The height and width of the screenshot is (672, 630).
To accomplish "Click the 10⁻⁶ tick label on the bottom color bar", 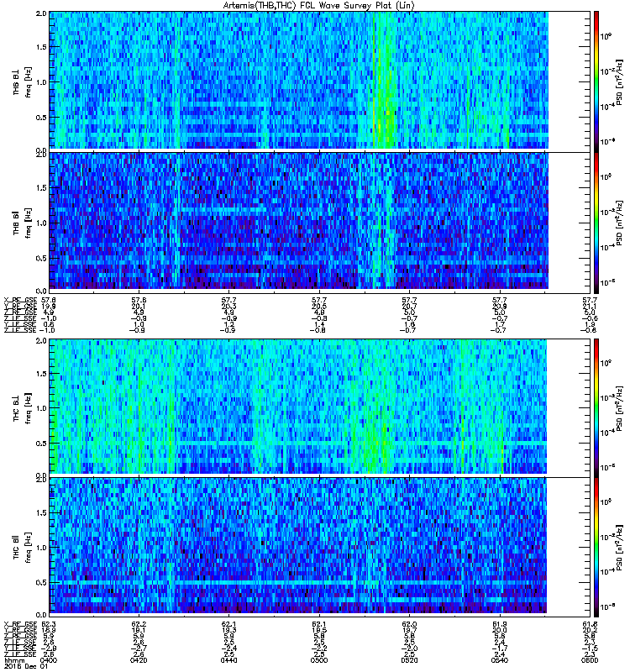I will 606,606.
